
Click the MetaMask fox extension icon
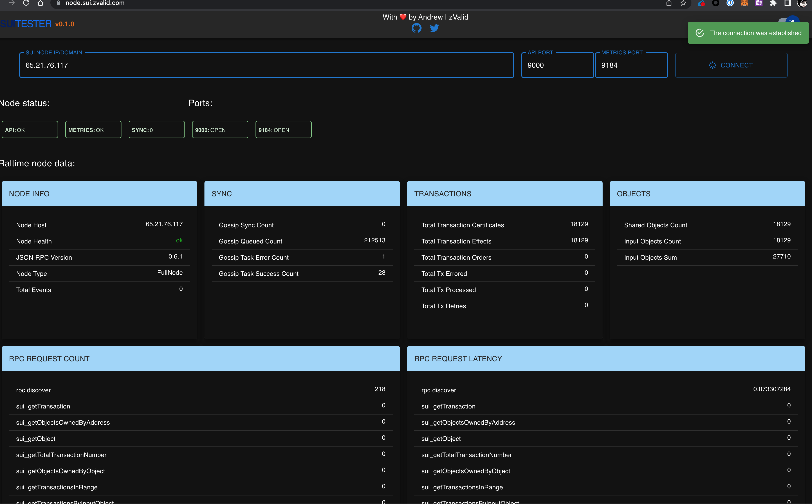[x=744, y=3]
